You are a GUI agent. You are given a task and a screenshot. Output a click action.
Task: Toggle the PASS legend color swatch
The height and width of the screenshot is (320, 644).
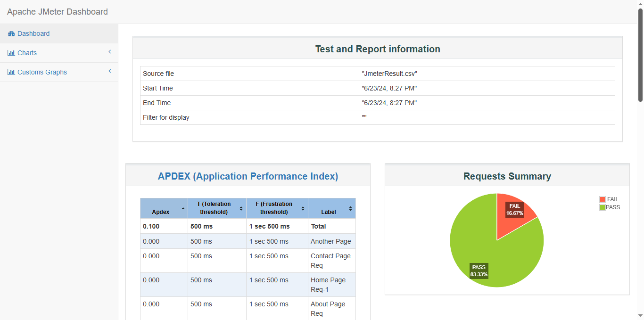603,207
